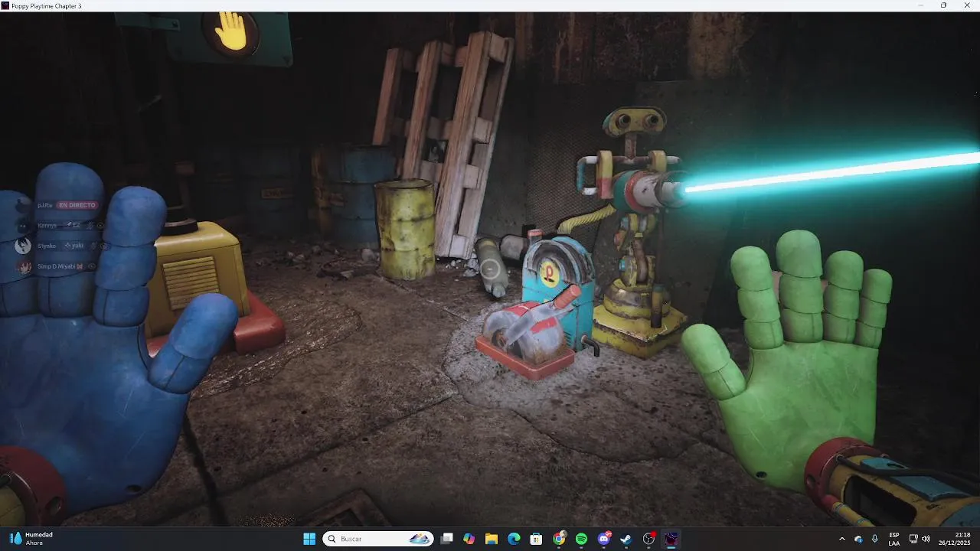Open the Humedad weather widget
Screen dimensions: 980x551
point(31,539)
